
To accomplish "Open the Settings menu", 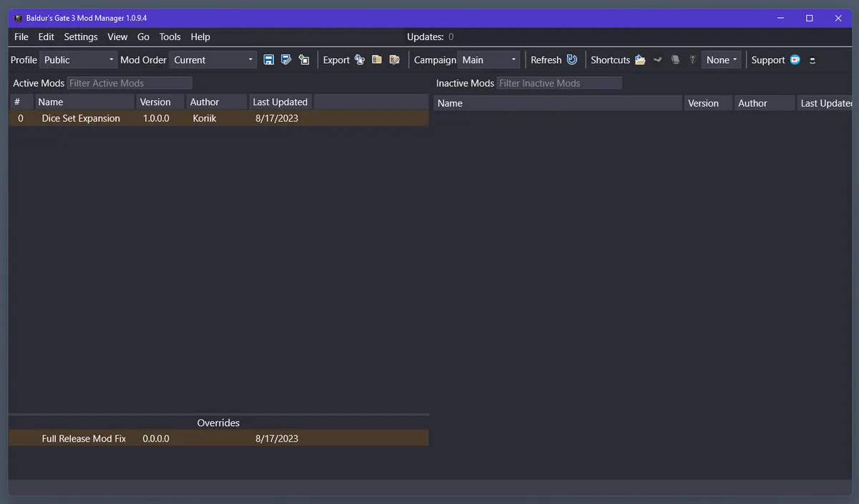I will coord(81,37).
